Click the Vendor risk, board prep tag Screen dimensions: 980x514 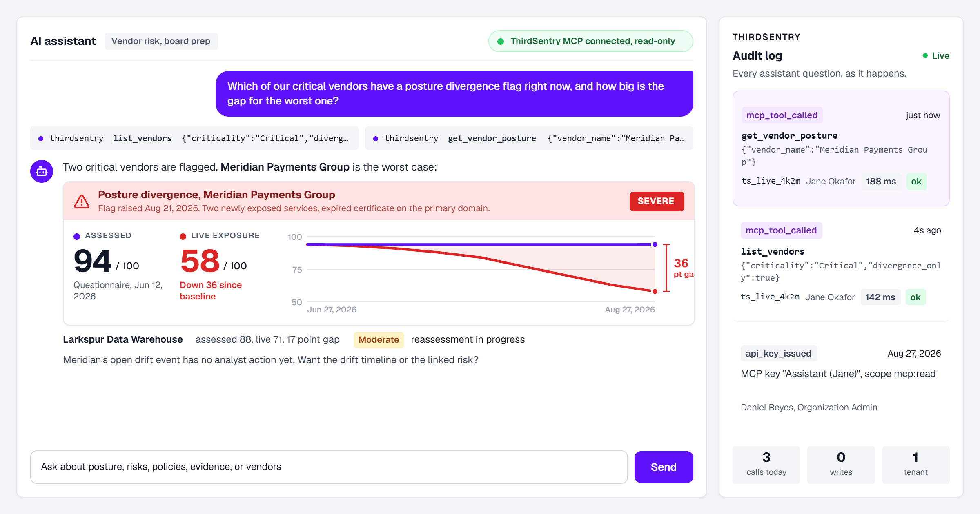(x=161, y=41)
